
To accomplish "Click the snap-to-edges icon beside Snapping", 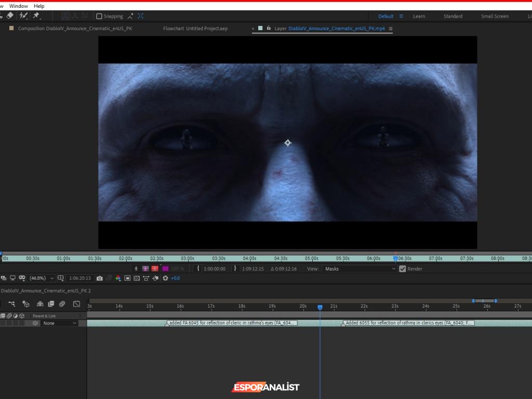I will (130, 16).
